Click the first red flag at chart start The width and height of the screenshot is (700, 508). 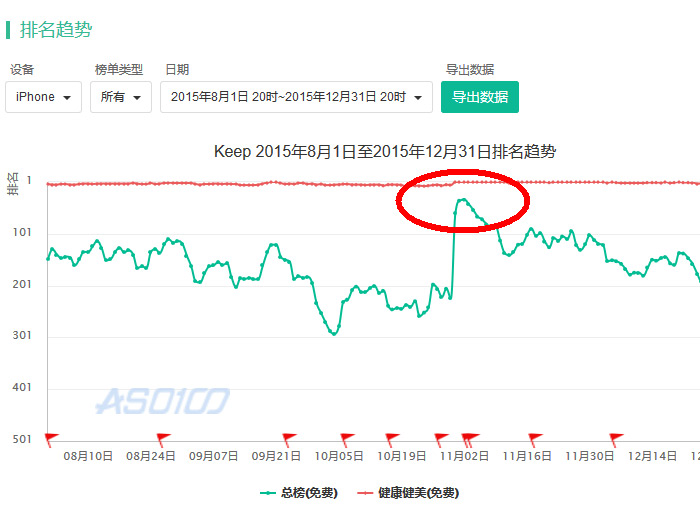[51, 439]
